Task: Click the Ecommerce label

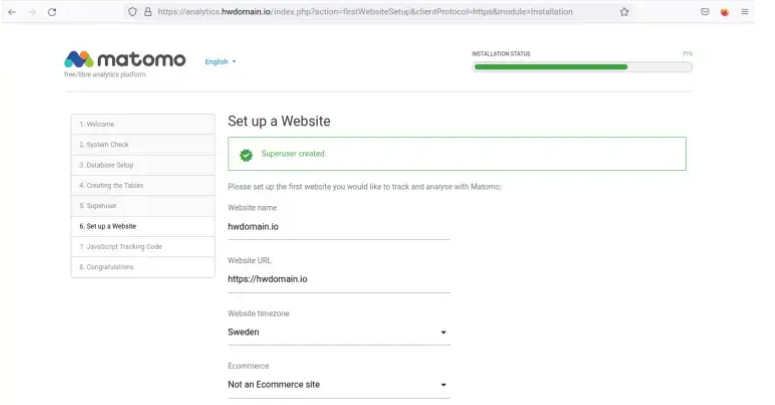Action: tap(249, 366)
